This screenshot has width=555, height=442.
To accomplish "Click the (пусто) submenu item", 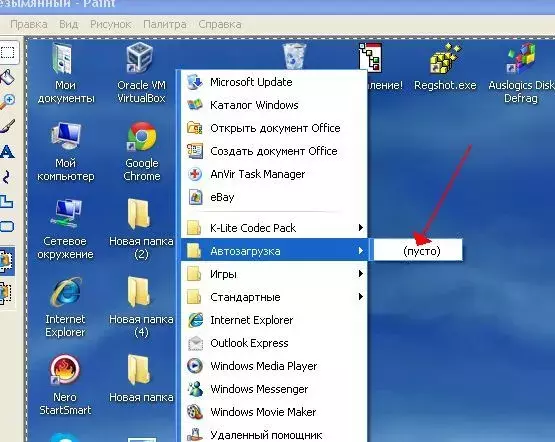I will click(x=418, y=251).
